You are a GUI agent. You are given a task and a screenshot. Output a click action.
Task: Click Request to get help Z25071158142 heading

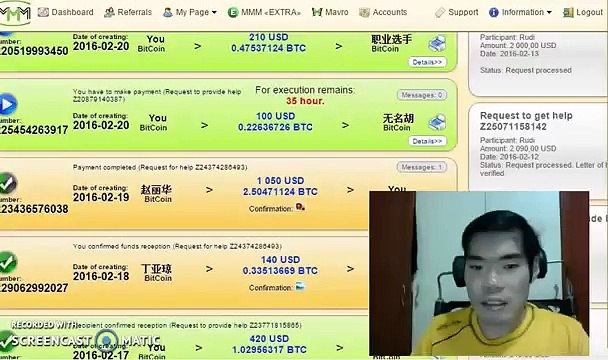pyautogui.click(x=526, y=121)
